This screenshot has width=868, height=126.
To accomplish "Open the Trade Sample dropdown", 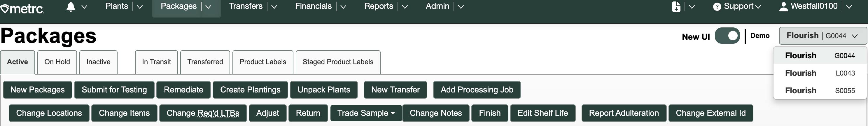I will (x=366, y=113).
